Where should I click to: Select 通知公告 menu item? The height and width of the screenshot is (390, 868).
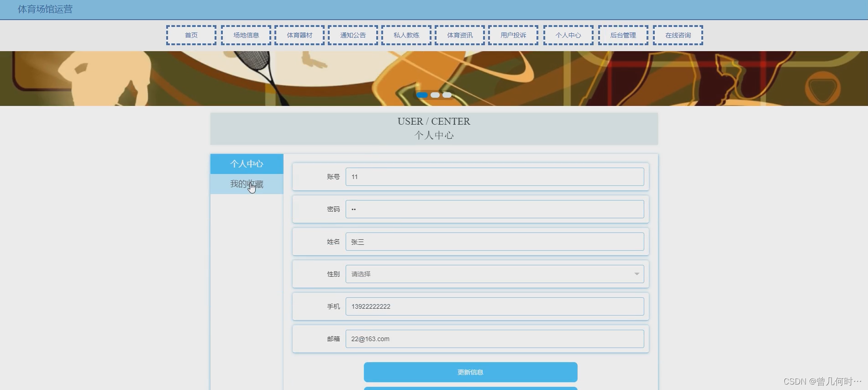pos(353,35)
